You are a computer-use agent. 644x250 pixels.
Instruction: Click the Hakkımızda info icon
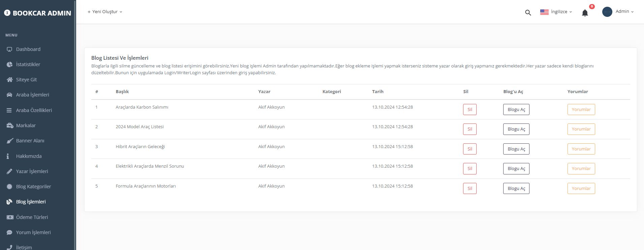click(x=8, y=156)
